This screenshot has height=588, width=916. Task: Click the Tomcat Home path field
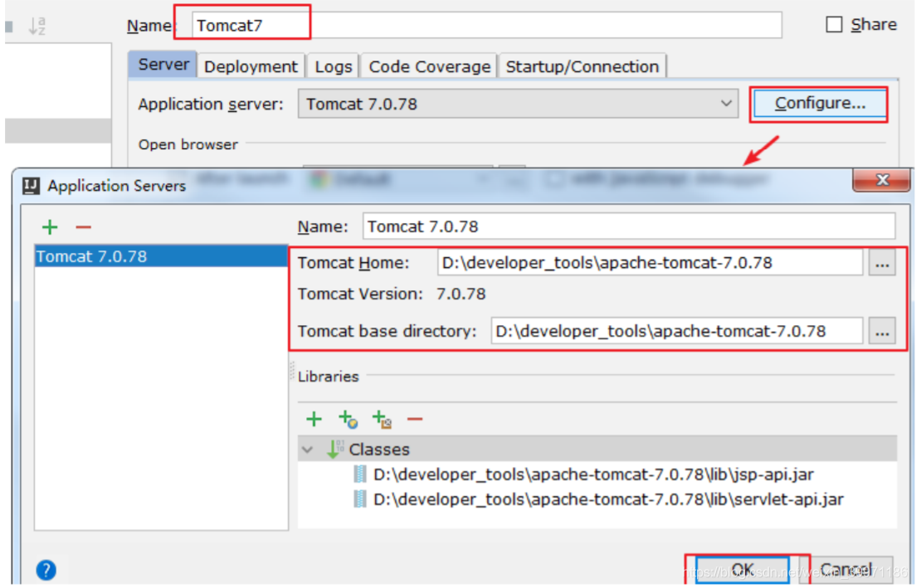click(x=650, y=263)
